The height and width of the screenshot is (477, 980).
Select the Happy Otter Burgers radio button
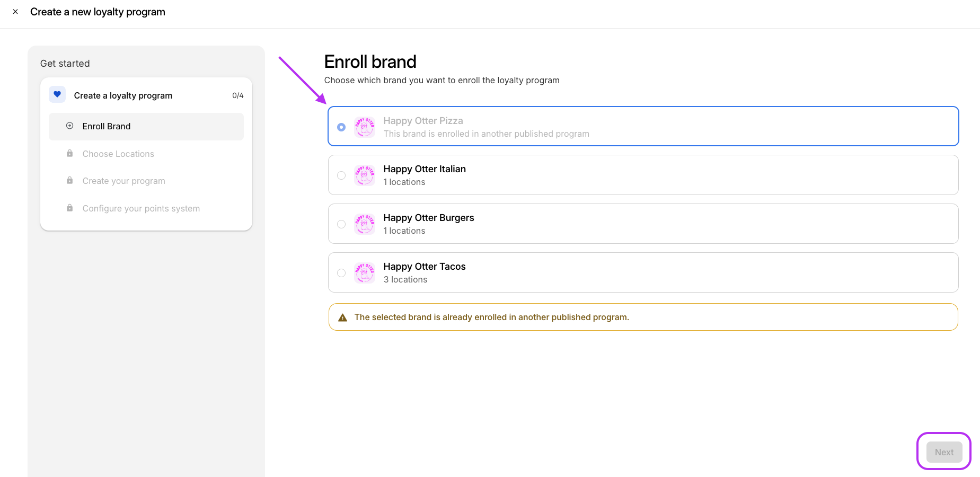341,224
